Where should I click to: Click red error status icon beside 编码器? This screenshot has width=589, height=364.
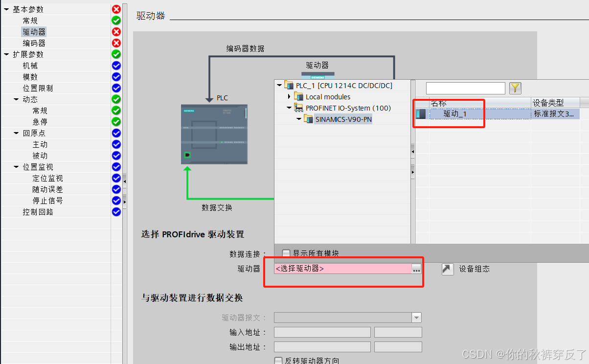pyautogui.click(x=116, y=43)
